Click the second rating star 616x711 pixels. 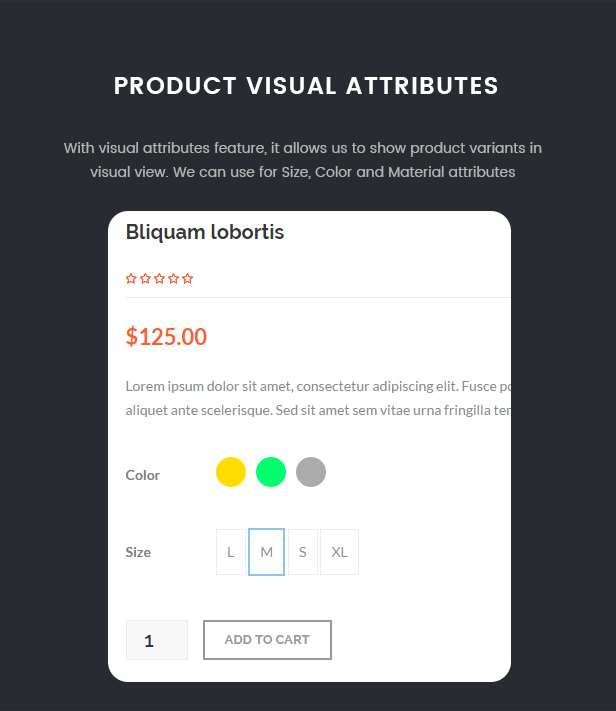click(145, 278)
